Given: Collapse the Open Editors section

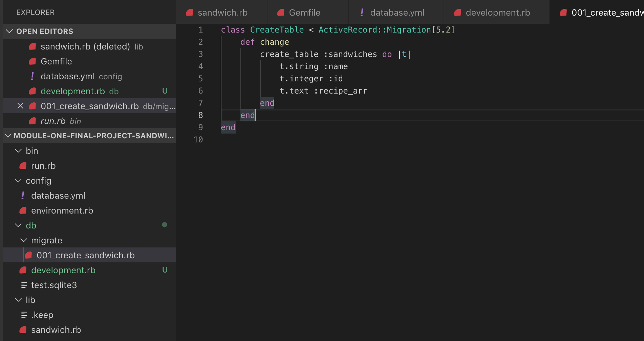Looking at the screenshot, I should (x=9, y=31).
